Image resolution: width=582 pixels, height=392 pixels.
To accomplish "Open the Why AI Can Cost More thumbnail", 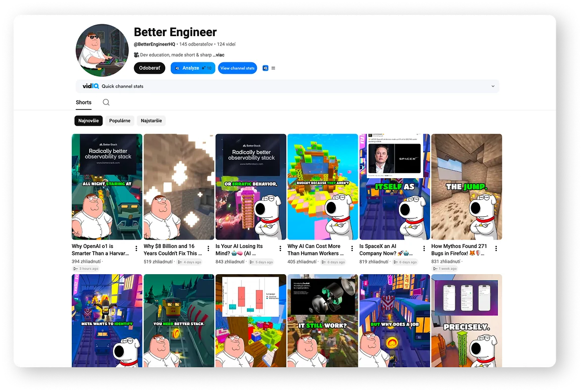I will [323, 187].
